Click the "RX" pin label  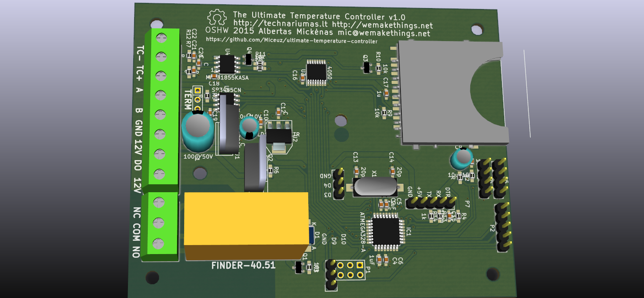point(438,194)
